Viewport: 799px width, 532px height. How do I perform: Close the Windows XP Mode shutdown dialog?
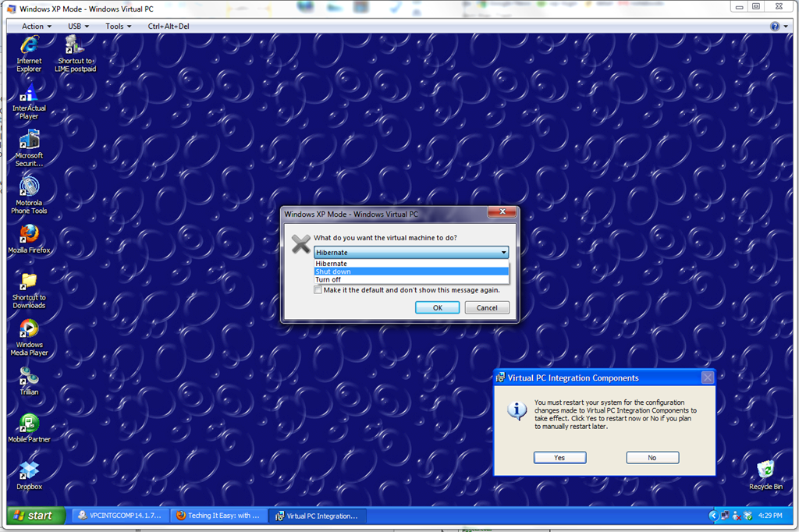[502, 212]
